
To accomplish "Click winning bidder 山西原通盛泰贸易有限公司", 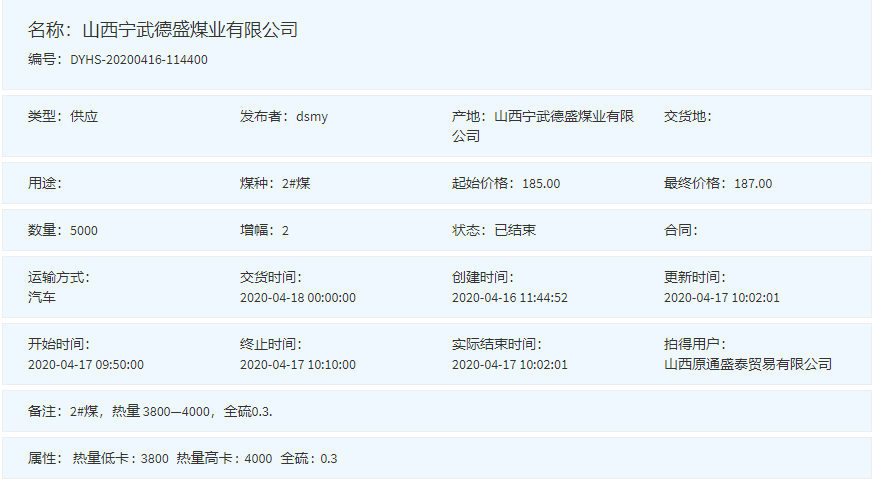I will coord(748,365).
